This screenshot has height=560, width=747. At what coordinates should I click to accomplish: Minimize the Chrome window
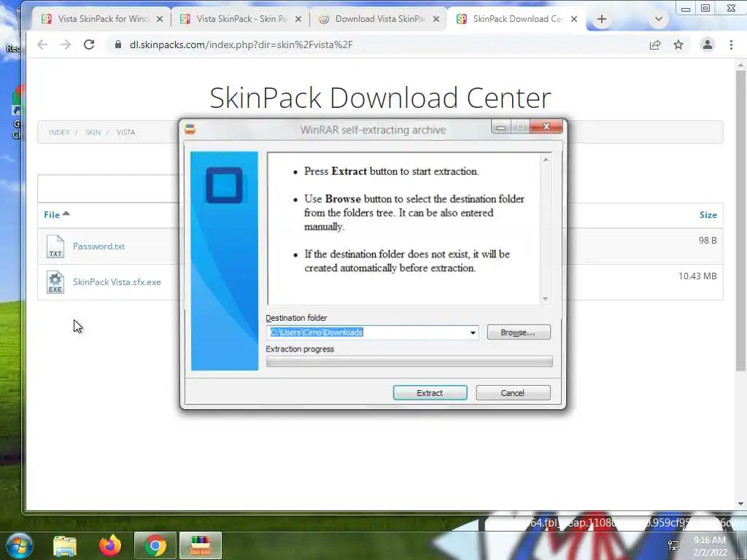click(x=686, y=9)
